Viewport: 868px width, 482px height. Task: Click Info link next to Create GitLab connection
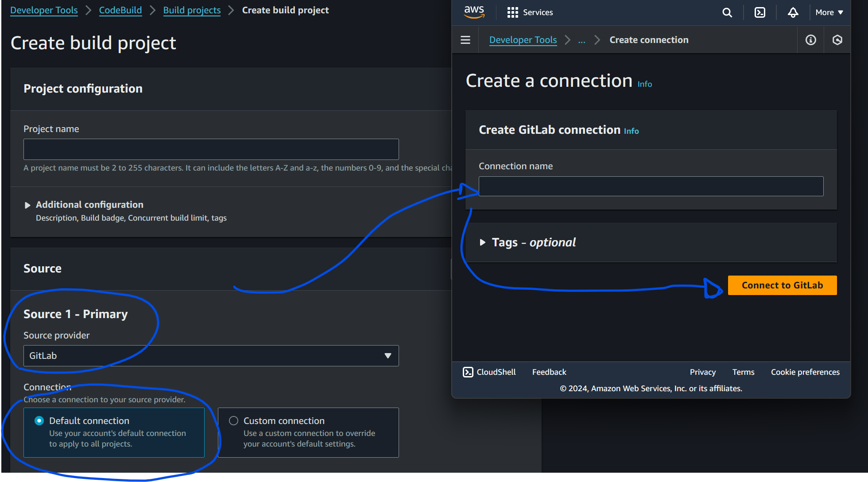(x=632, y=131)
